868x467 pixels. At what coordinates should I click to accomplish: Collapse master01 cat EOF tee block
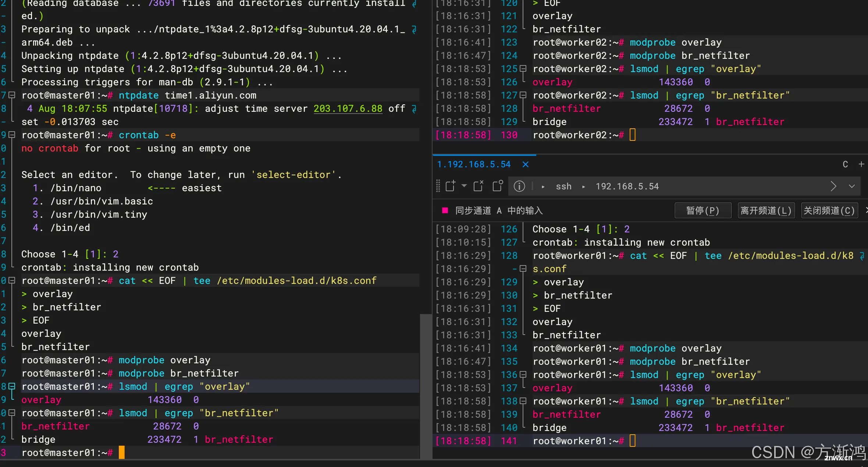12,281
